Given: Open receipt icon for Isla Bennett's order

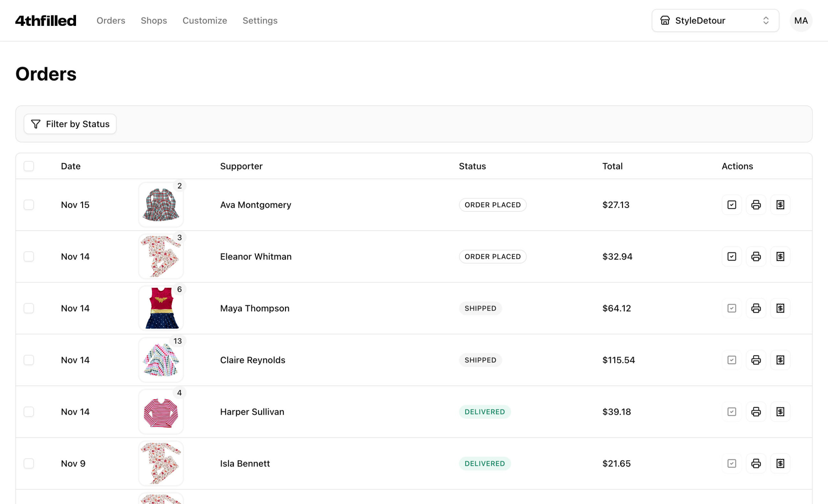Looking at the screenshot, I should [x=780, y=463].
